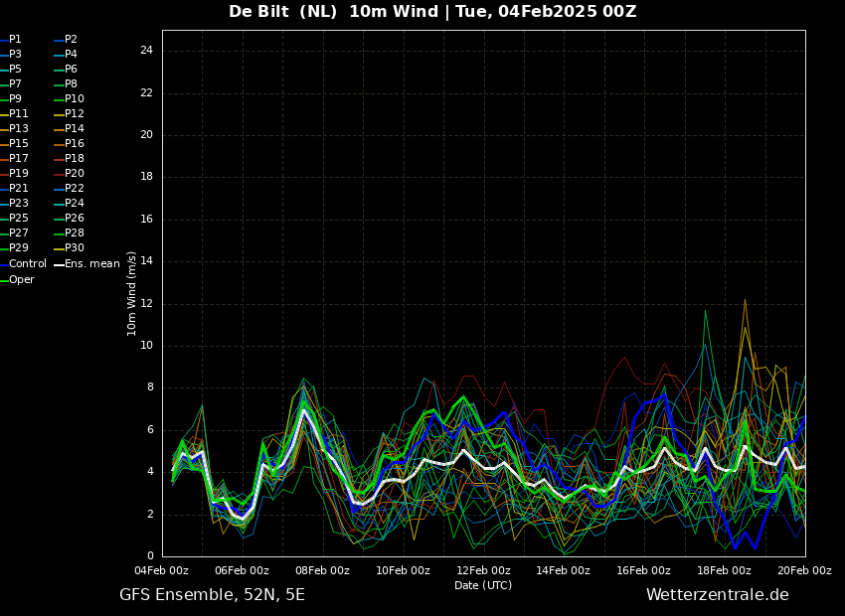Select the P2 legend label
Viewport: 845px width, 616px height.
pyautogui.click(x=71, y=40)
